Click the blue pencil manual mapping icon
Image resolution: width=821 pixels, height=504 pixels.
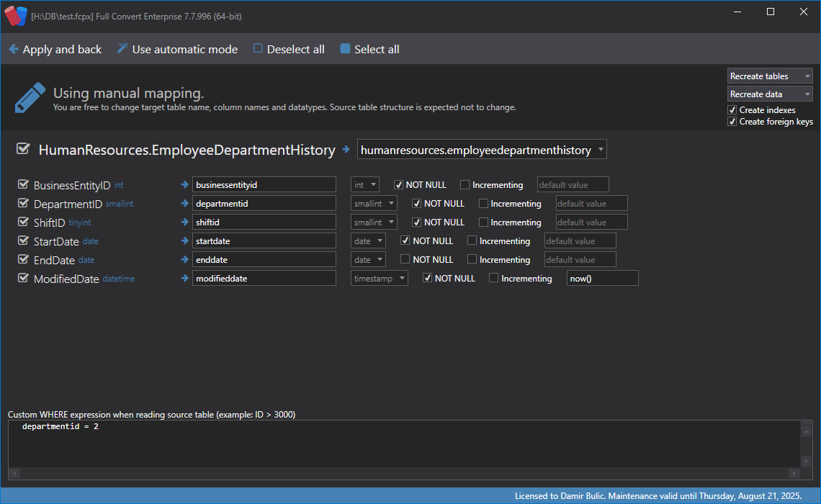30,98
